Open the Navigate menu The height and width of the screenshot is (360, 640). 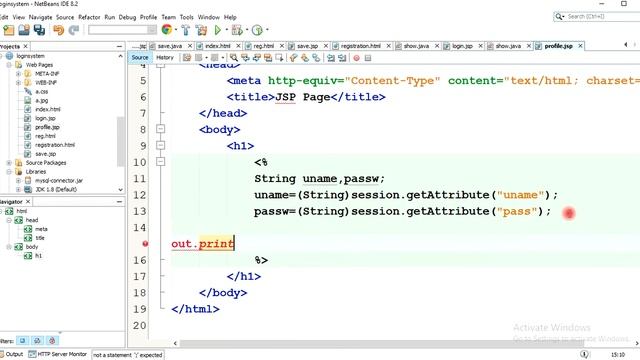point(40,17)
